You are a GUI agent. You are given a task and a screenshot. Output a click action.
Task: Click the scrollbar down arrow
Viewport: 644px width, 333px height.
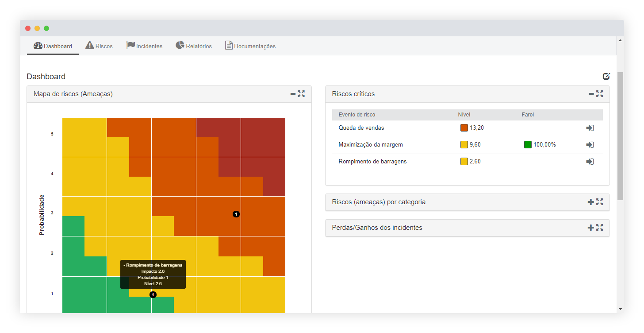coord(620,309)
